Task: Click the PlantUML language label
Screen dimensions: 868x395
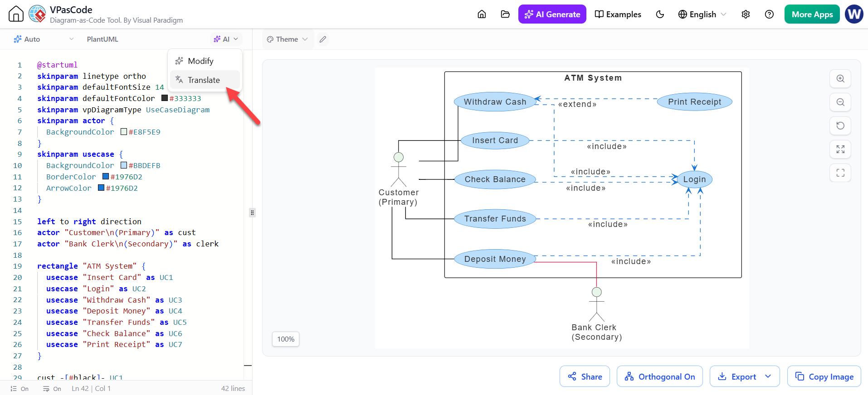Action: point(102,39)
